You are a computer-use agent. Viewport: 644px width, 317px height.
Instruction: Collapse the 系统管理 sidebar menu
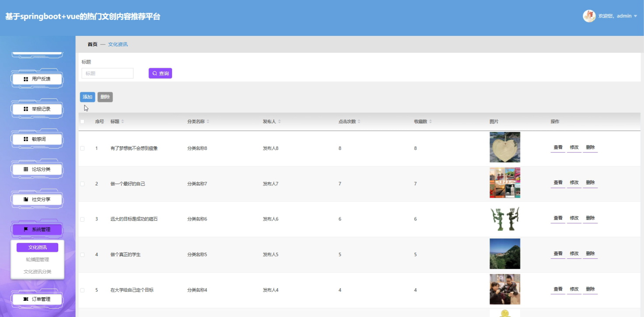(x=37, y=229)
